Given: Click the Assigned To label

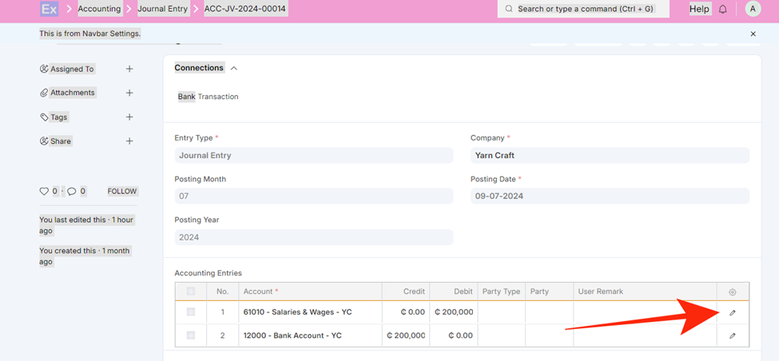Looking at the screenshot, I should (72, 69).
